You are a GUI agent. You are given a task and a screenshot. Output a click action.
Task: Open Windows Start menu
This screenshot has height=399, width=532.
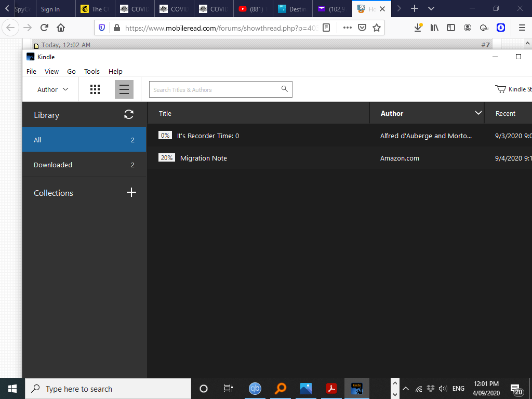click(12, 389)
